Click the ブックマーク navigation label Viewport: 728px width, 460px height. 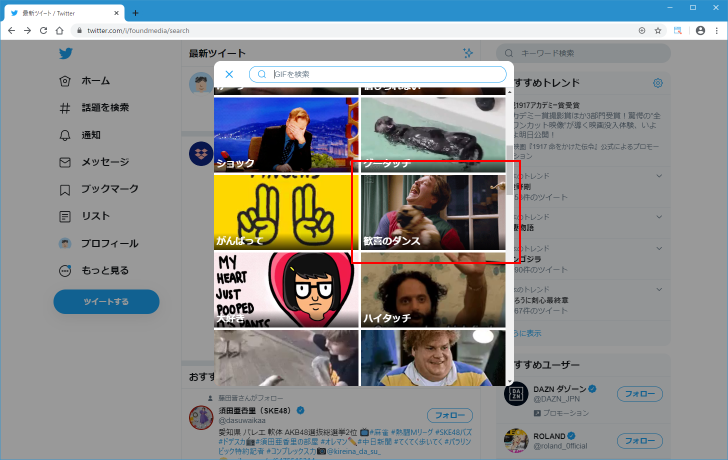tap(110, 189)
